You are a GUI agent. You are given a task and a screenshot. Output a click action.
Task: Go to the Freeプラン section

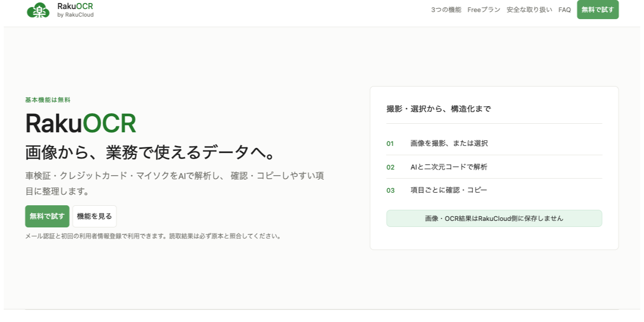point(484,10)
